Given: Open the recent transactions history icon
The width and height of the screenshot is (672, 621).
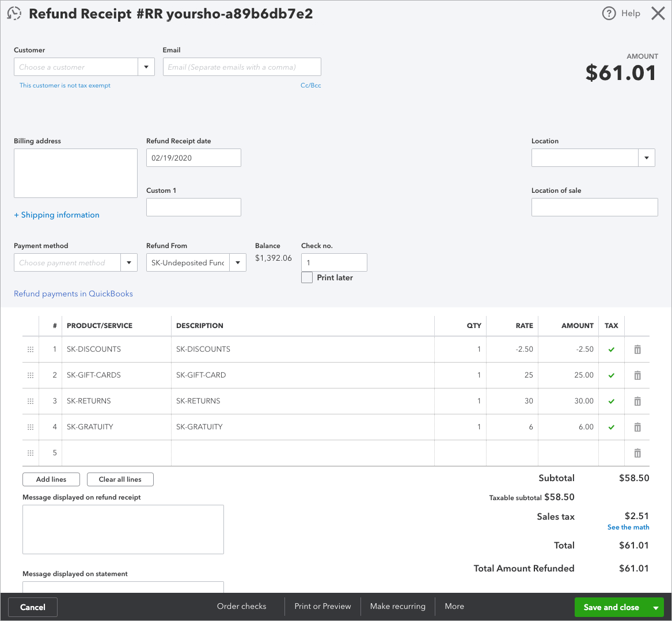Looking at the screenshot, I should [14, 13].
